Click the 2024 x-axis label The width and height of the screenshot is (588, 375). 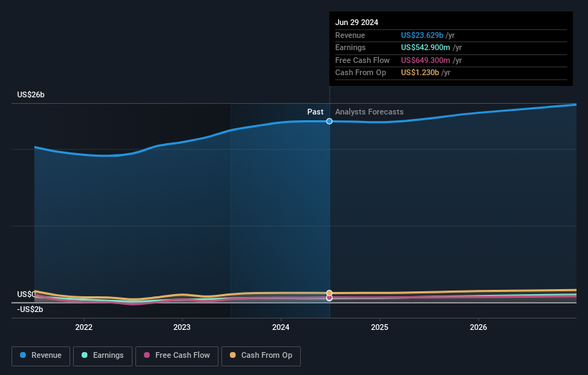click(281, 327)
